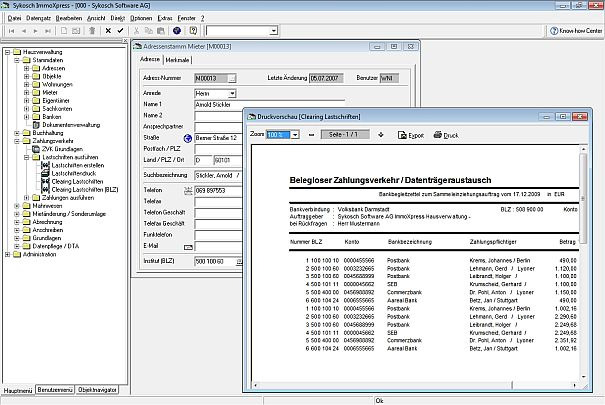The width and height of the screenshot is (605, 405).
Task: Select the Banken folder in tree
Action: (x=52, y=117)
